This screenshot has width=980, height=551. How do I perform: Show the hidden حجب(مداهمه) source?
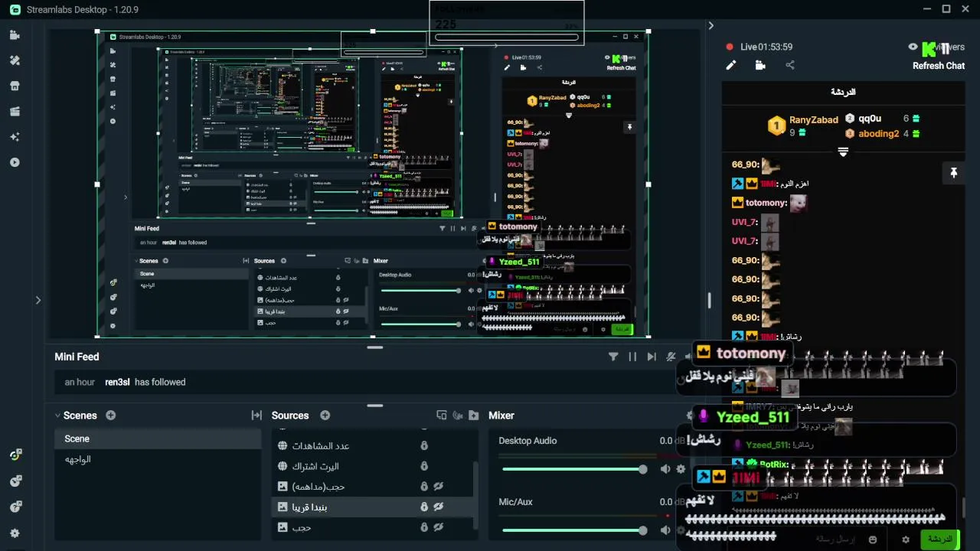[x=439, y=486]
